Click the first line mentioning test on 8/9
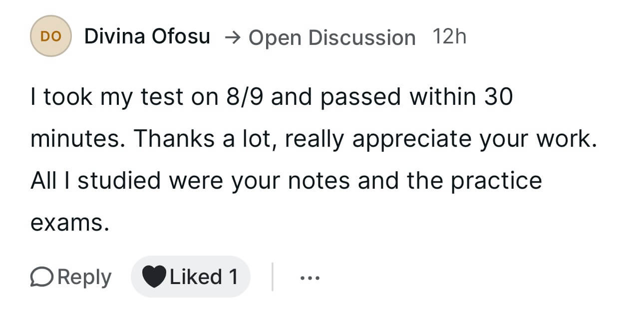Image resolution: width=644 pixels, height=324 pixels. (x=272, y=97)
